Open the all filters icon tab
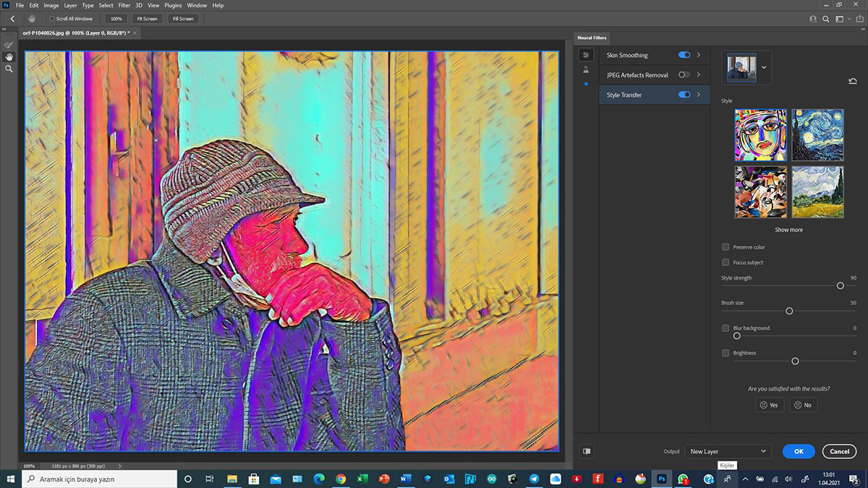Screen dimensions: 868x488 586,55
